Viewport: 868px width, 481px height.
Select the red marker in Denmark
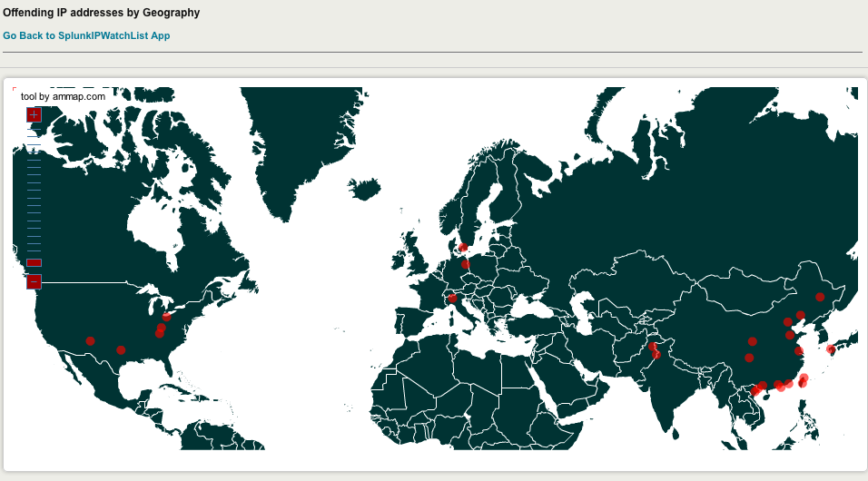click(x=463, y=247)
